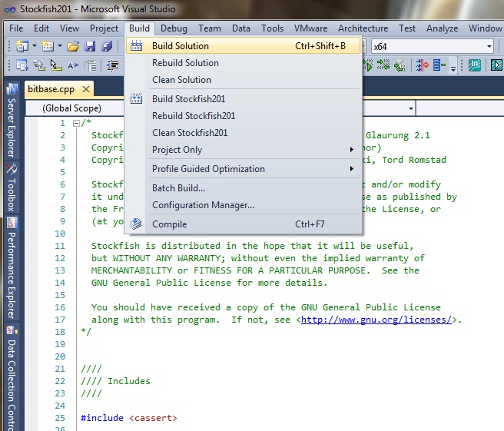Click the blue lines with green dash icon
The height and width of the screenshot is (431, 504).
click(439, 65)
